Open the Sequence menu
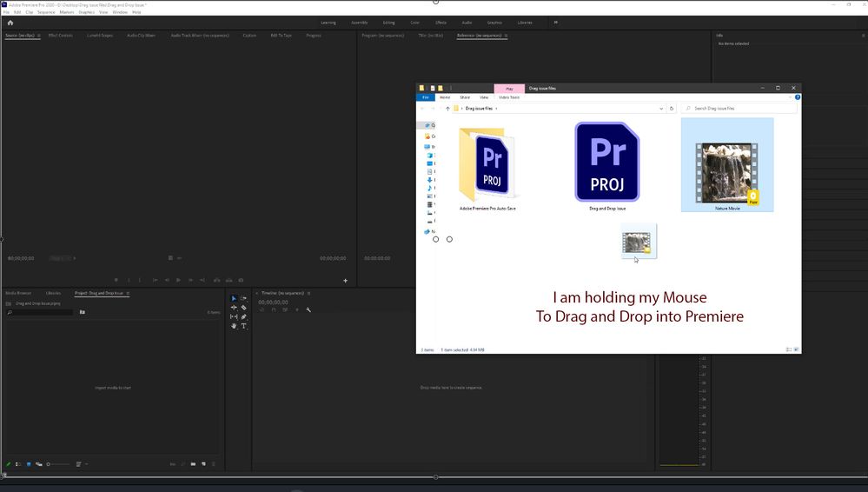 (46, 12)
